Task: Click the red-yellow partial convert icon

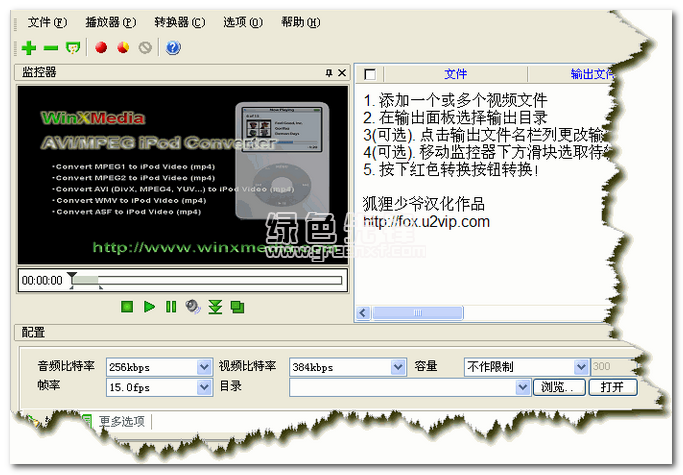Action: click(123, 47)
